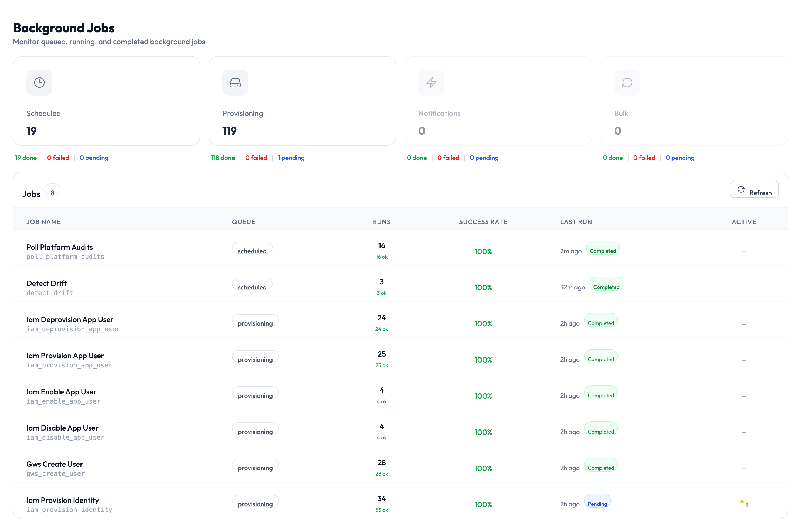Click the lightning bolt icon on the Notifications card

click(431, 82)
